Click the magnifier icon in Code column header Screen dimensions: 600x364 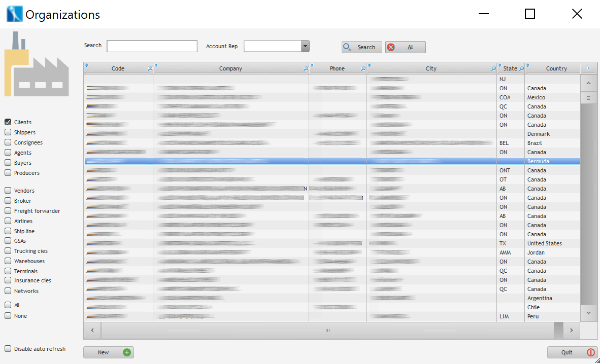(149, 69)
